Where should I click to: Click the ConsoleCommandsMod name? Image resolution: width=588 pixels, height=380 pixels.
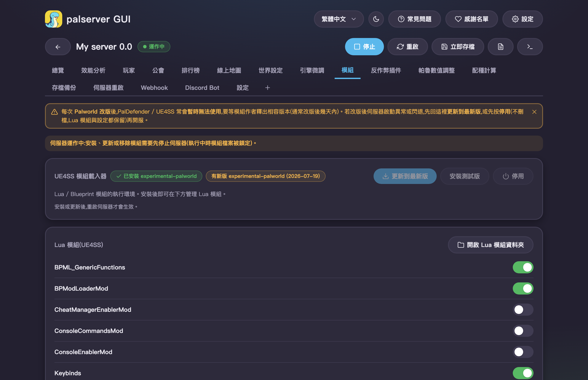[x=89, y=331]
